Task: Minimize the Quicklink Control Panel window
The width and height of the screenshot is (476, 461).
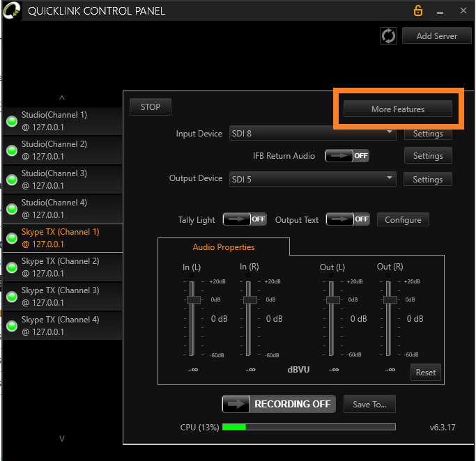Action: [440, 12]
